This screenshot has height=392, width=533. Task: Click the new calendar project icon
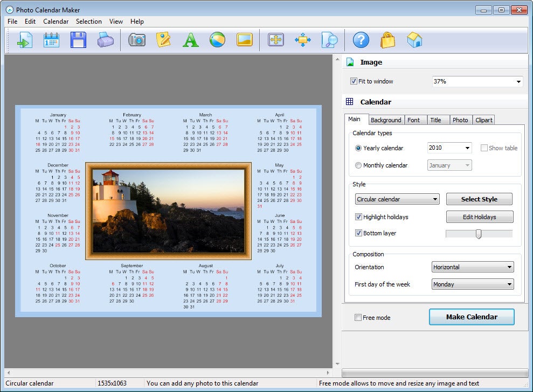(x=51, y=40)
